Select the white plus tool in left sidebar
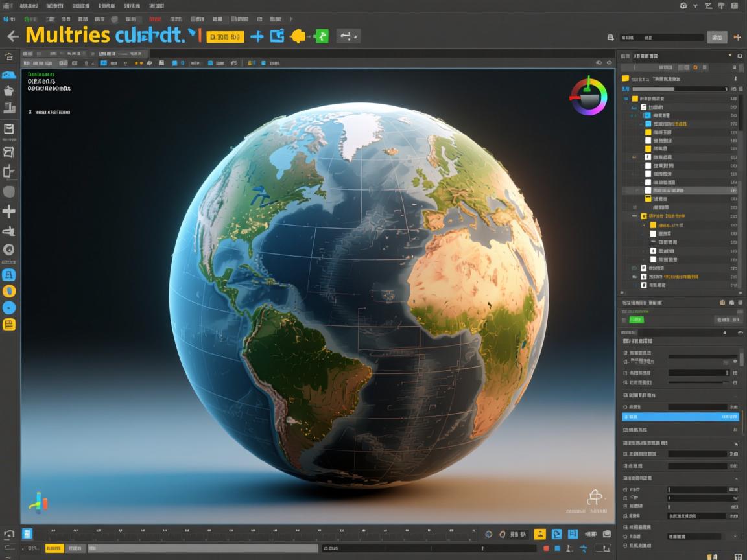747x560 pixels. [9, 211]
